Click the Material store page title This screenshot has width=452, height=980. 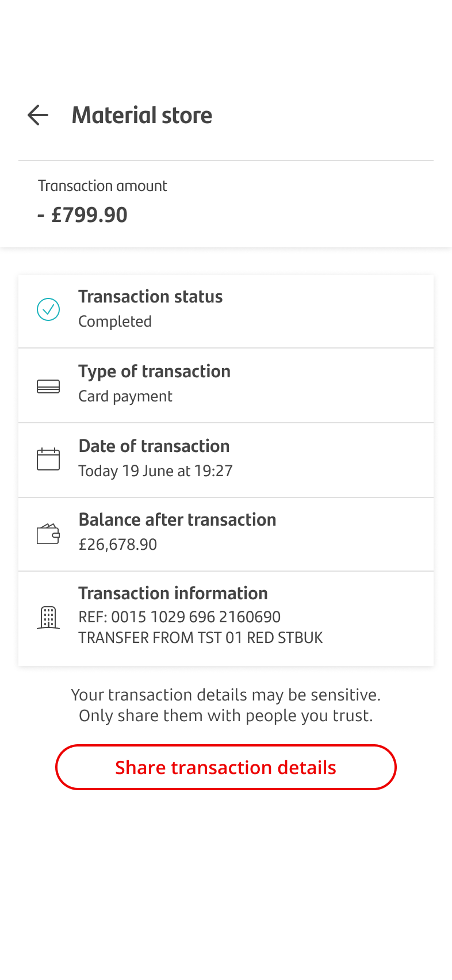[142, 115]
